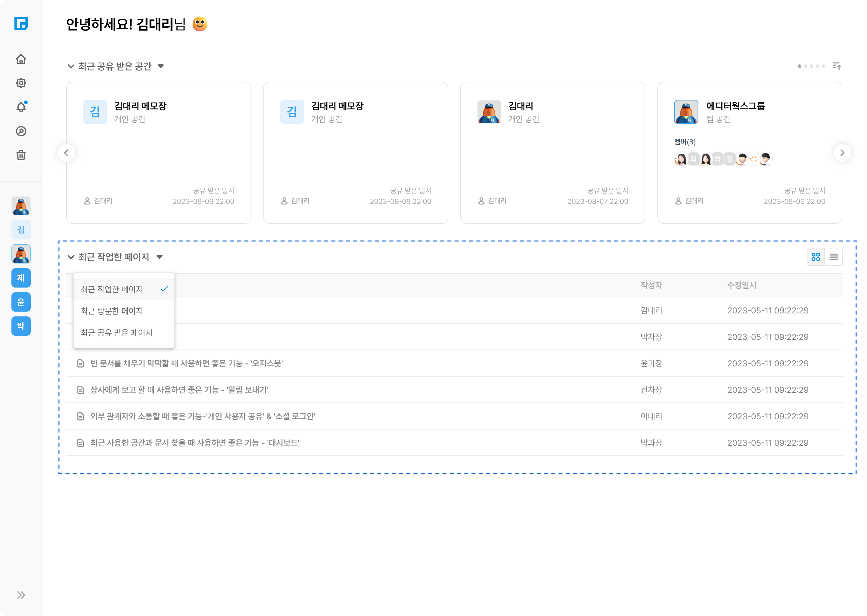The image size is (867, 616).
Task: Click the sort icon above cards
Action: click(x=836, y=66)
